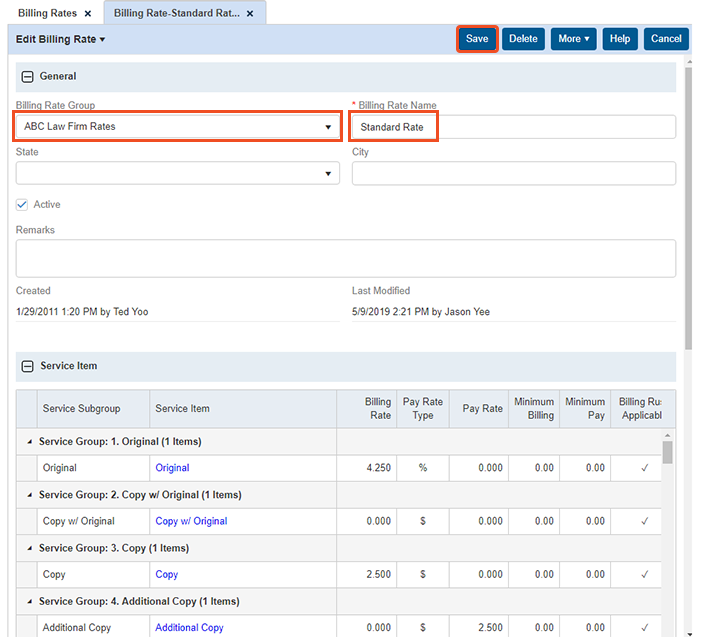The image size is (701, 637).
Task: Collapse Service Group 2. Copy w/ Original
Action: [29, 495]
